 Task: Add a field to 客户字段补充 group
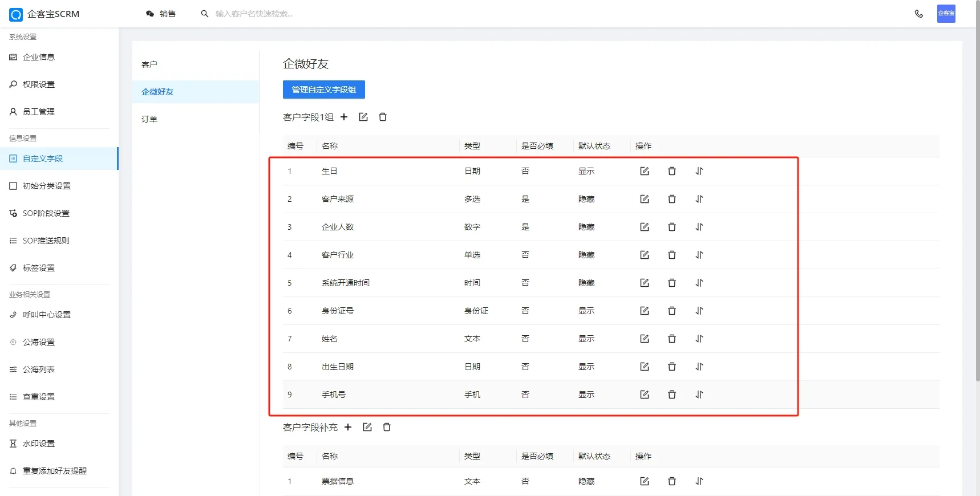pyautogui.click(x=348, y=427)
